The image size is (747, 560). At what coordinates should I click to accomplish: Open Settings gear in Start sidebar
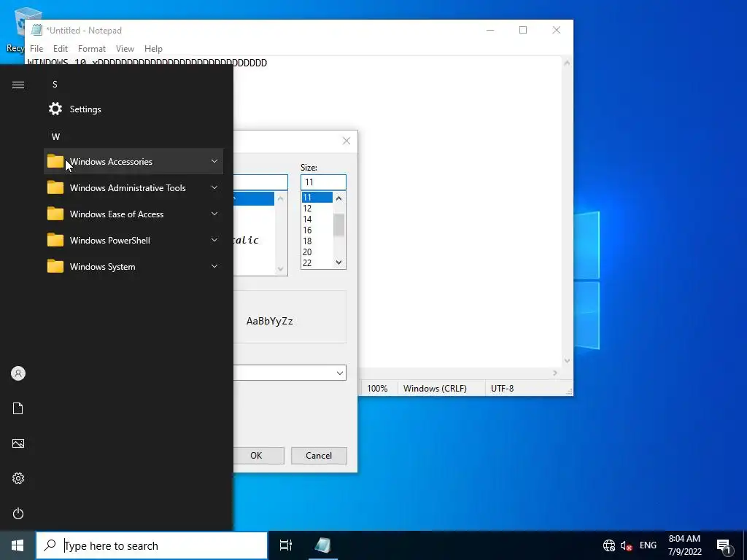(18, 478)
